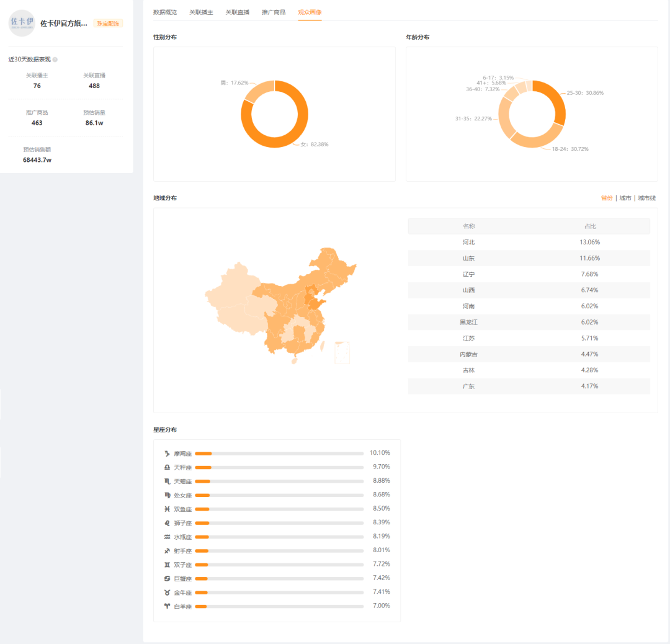Select the 内蒙古 row in province table

(x=529, y=354)
